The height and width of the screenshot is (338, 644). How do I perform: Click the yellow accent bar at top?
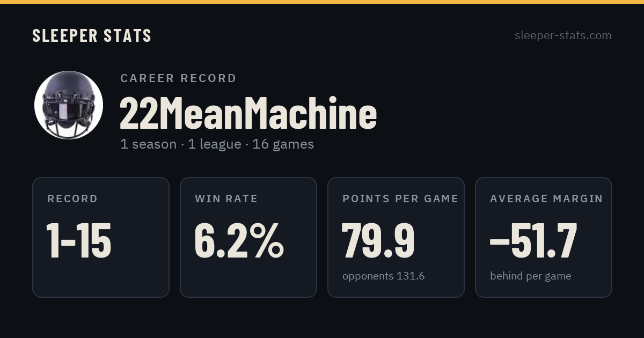click(x=322, y=2)
